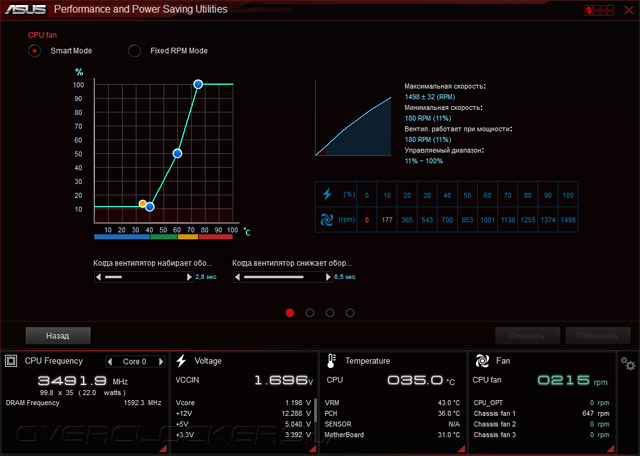Click the CPU 035.0 °C temperature readout

pos(390,380)
